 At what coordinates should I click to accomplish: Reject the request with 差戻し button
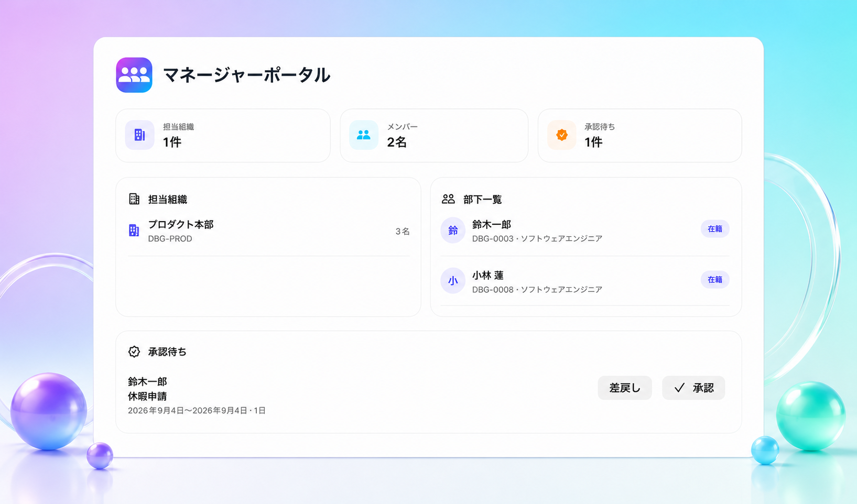pyautogui.click(x=625, y=388)
